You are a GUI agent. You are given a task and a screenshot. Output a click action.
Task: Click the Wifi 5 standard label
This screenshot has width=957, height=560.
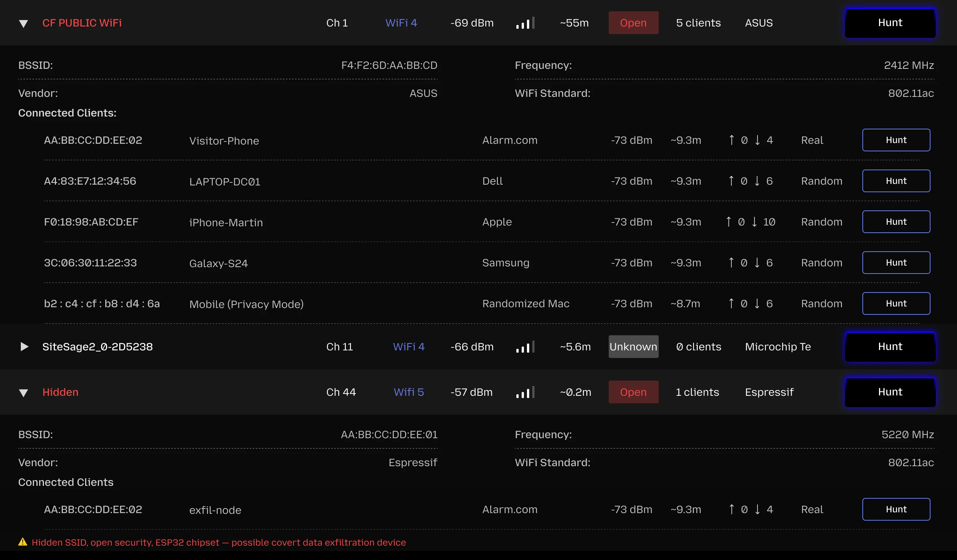click(x=408, y=392)
